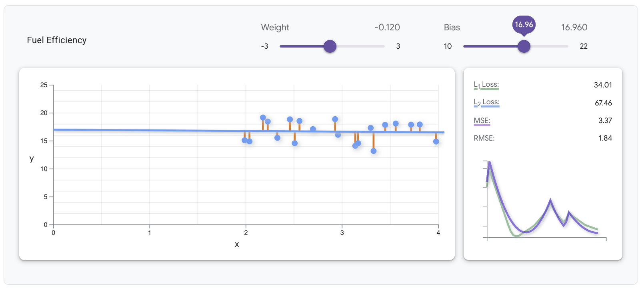Screen dimensions: 644x290
Task: Select the highest data point near x=2.2
Action: 263,117
